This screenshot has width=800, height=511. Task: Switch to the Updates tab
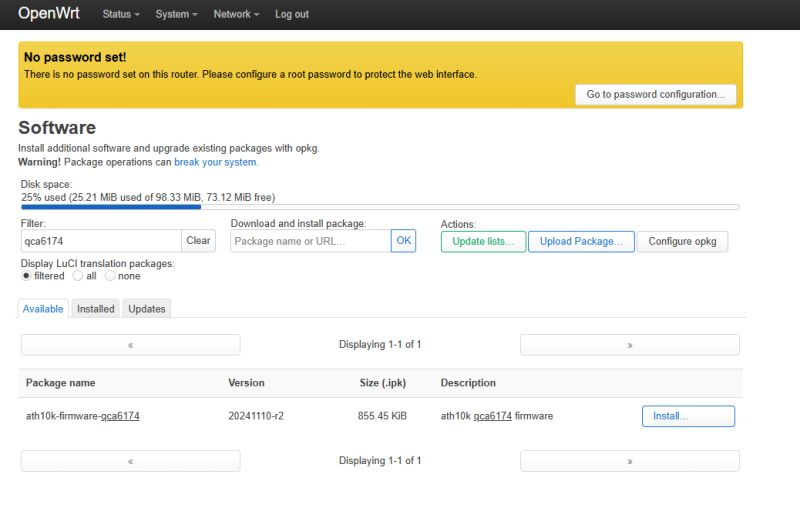pyautogui.click(x=146, y=309)
